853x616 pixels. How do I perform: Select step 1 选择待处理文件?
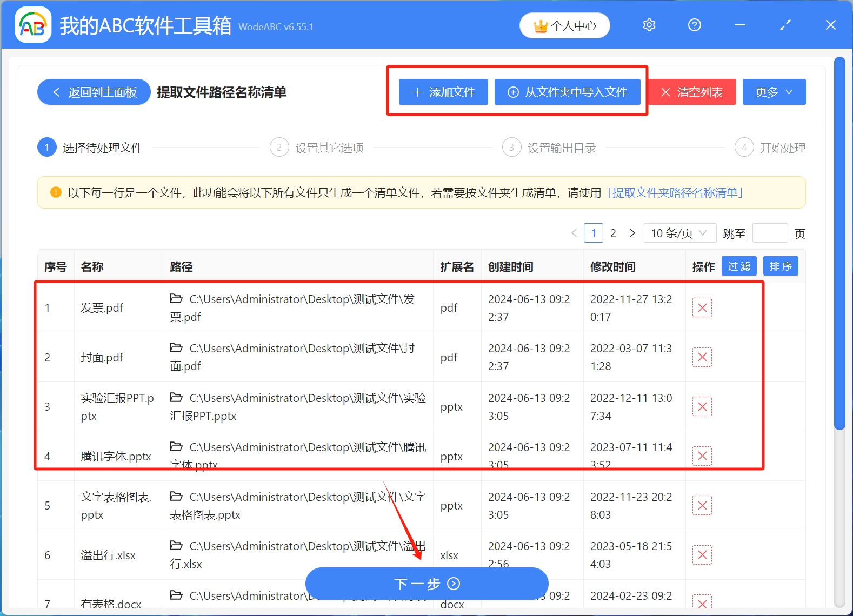[90, 148]
